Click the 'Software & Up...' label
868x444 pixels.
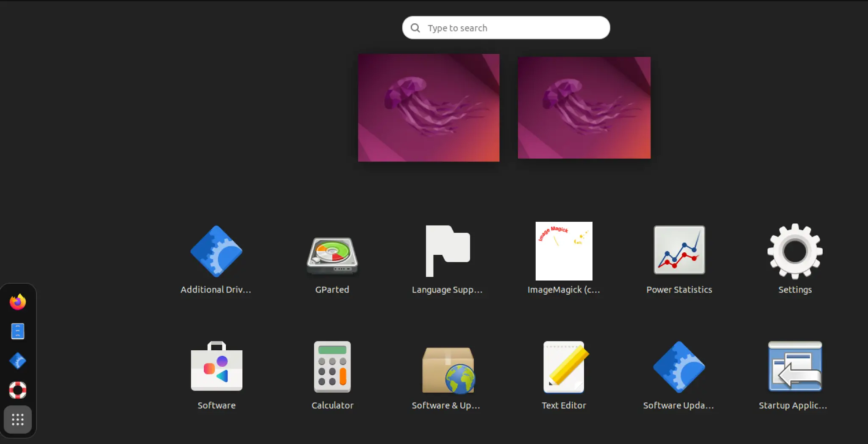tap(446, 406)
